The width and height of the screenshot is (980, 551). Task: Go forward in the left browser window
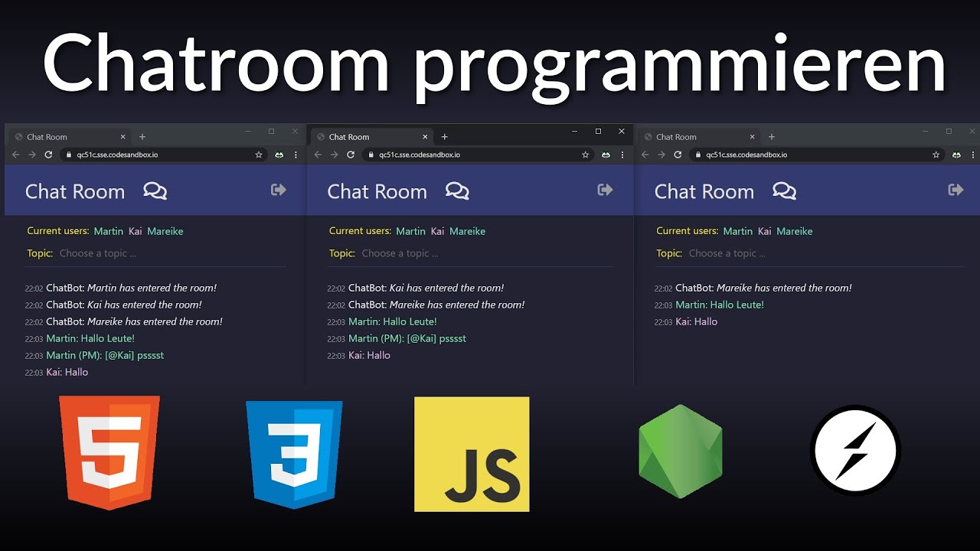click(32, 155)
